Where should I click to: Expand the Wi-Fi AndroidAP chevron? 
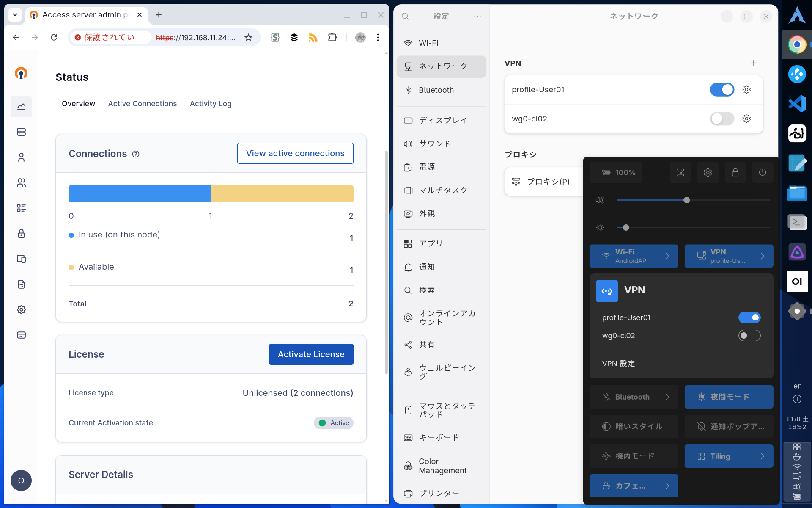point(667,256)
